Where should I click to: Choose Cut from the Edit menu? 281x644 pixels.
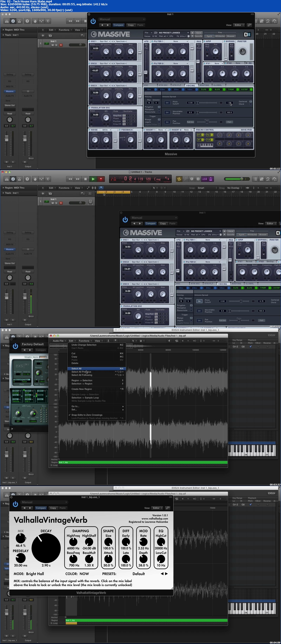96,353
